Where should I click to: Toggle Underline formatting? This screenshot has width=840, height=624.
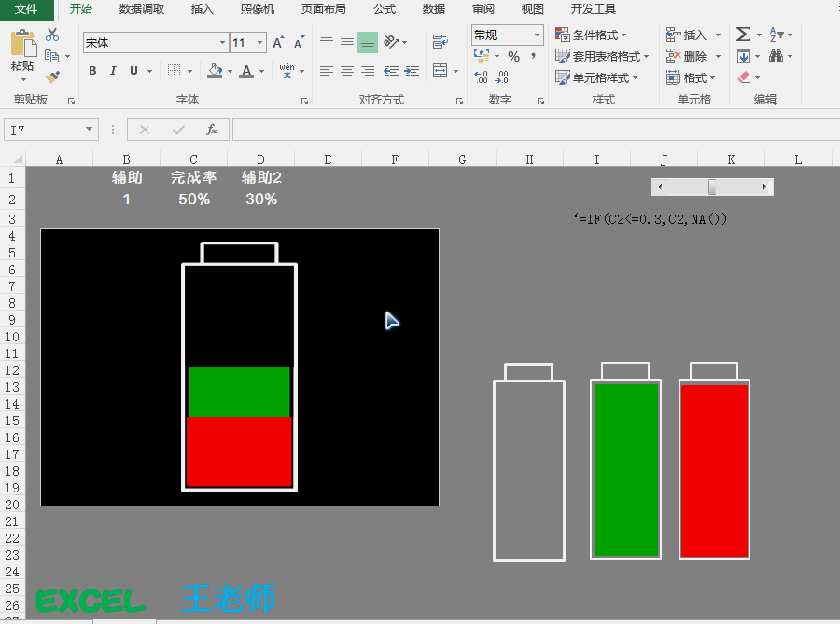click(x=133, y=71)
